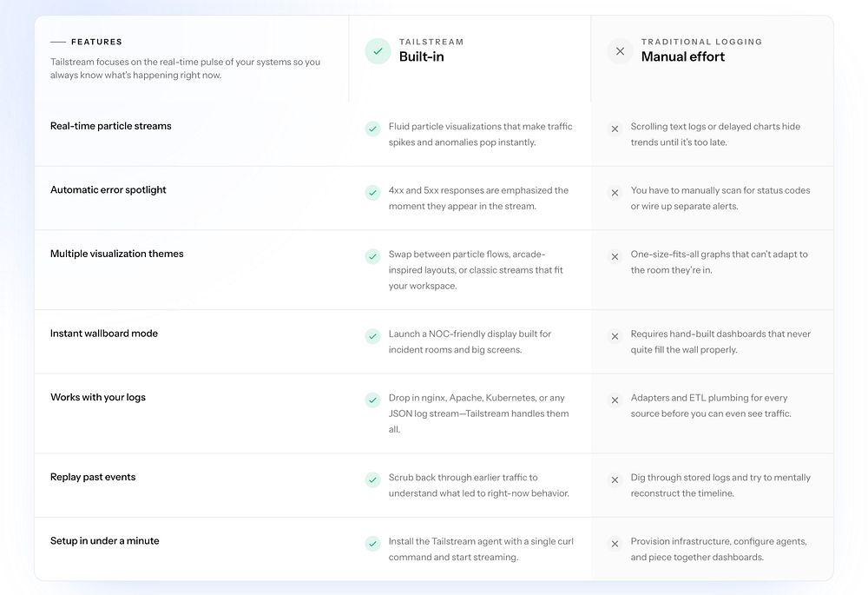The height and width of the screenshot is (595, 868).
Task: Click X icon next to scrolling text logs
Action: pyautogui.click(x=615, y=129)
